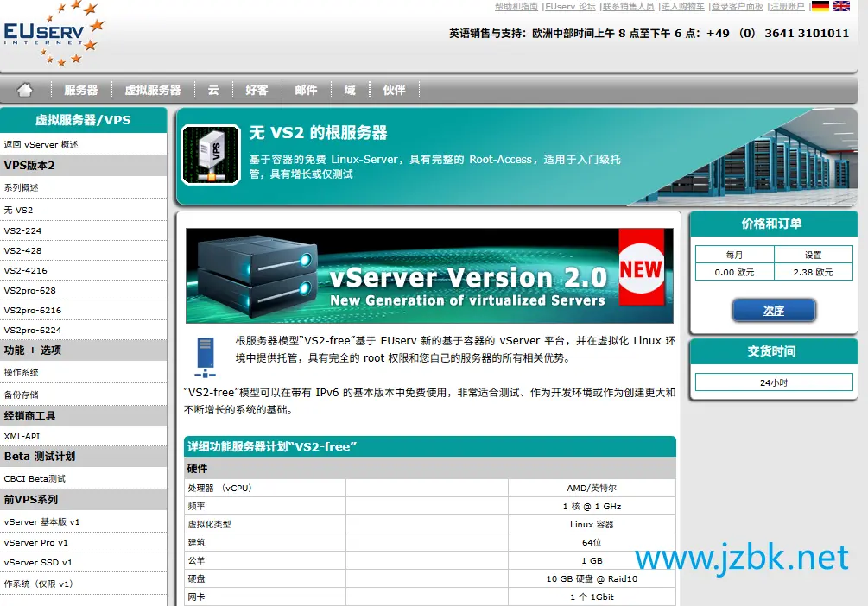Click the EUserv logo

pos(54,33)
